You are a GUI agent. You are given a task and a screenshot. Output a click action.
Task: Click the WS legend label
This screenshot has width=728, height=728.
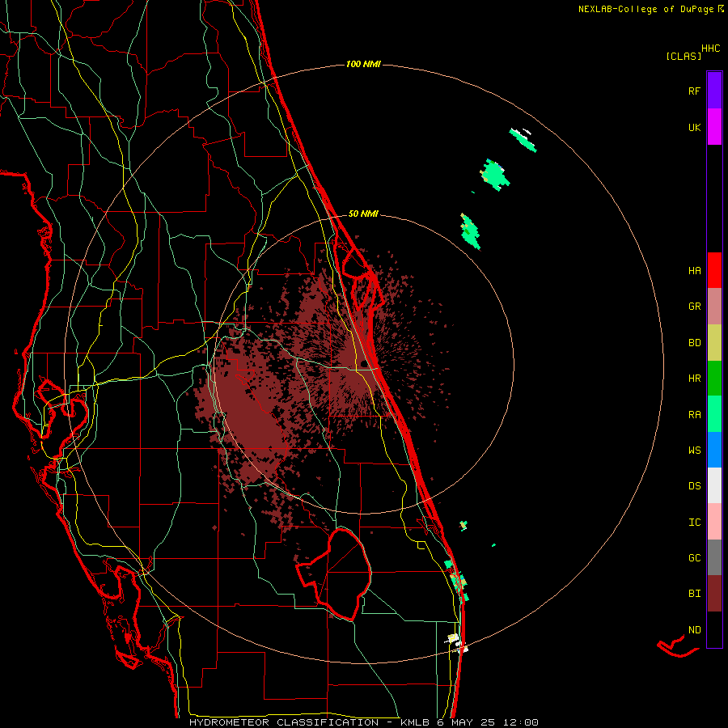695,451
